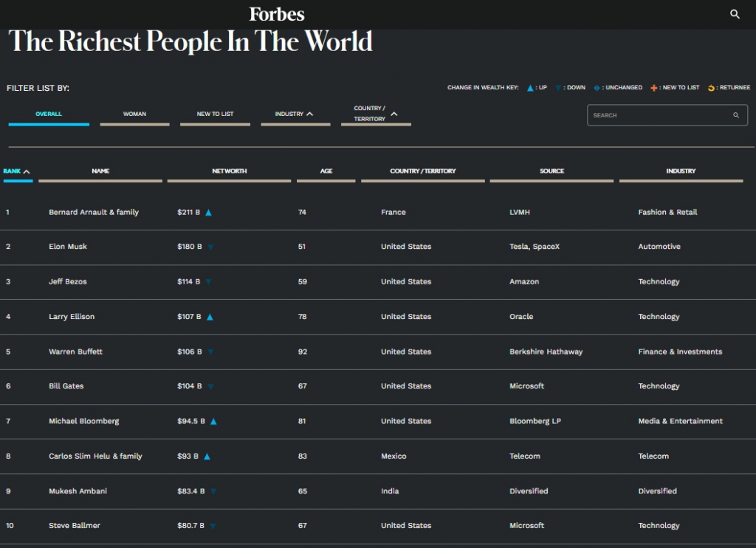The image size is (756, 548).
Task: Select Michael Bloomberg name
Action: pyautogui.click(x=84, y=421)
